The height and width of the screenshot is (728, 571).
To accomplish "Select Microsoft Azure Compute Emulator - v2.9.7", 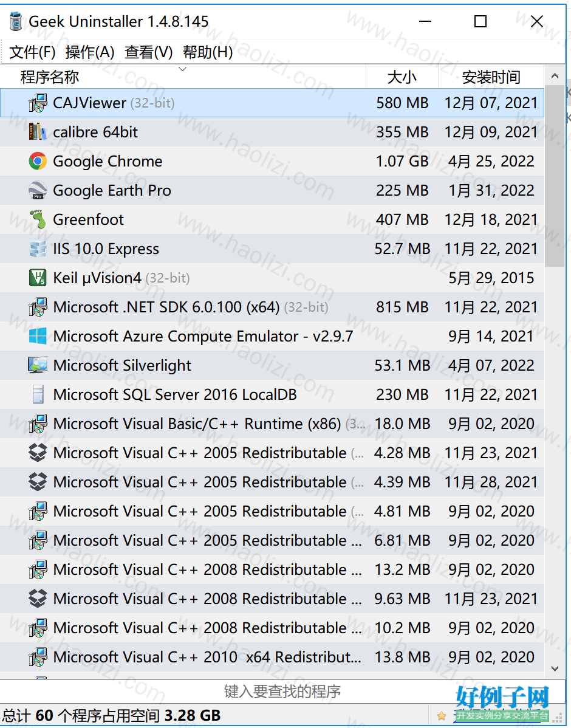I will [203, 337].
